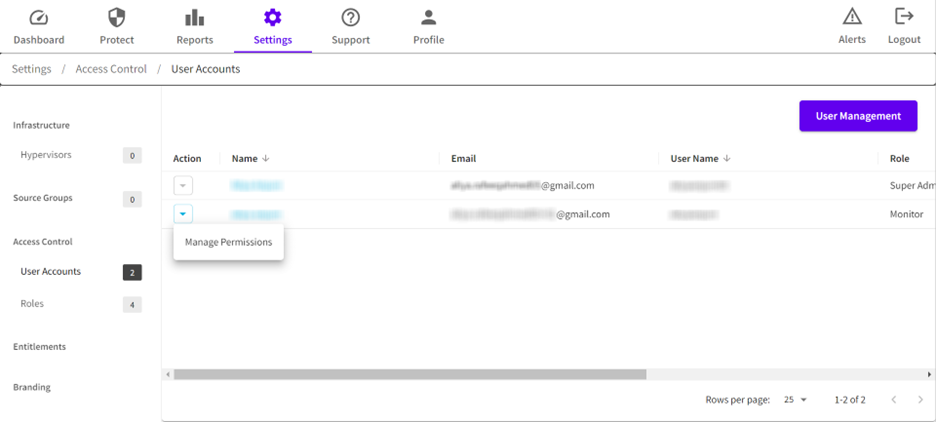Image resolution: width=936 pixels, height=422 pixels.
Task: Switch to Reports tab label
Action: 195,40
